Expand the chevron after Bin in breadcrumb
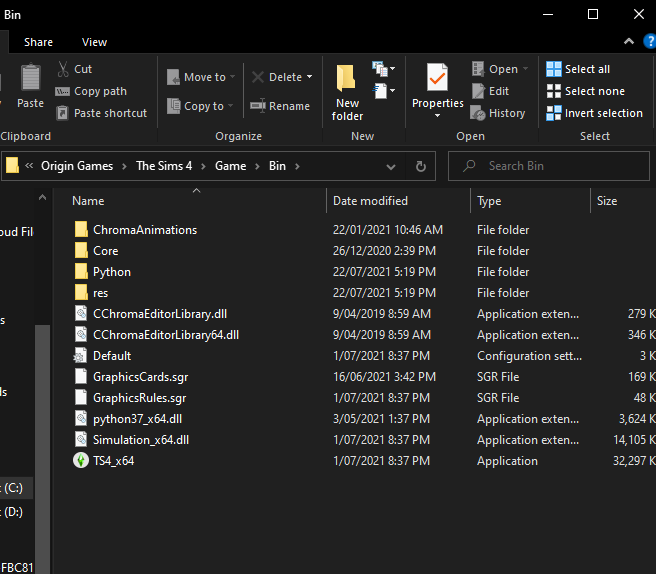The height and width of the screenshot is (574, 656). tap(297, 167)
